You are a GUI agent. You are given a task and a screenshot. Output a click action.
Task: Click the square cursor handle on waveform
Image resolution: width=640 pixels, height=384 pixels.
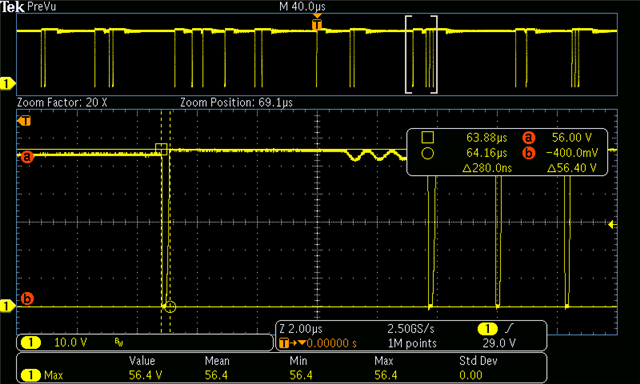pos(161,149)
